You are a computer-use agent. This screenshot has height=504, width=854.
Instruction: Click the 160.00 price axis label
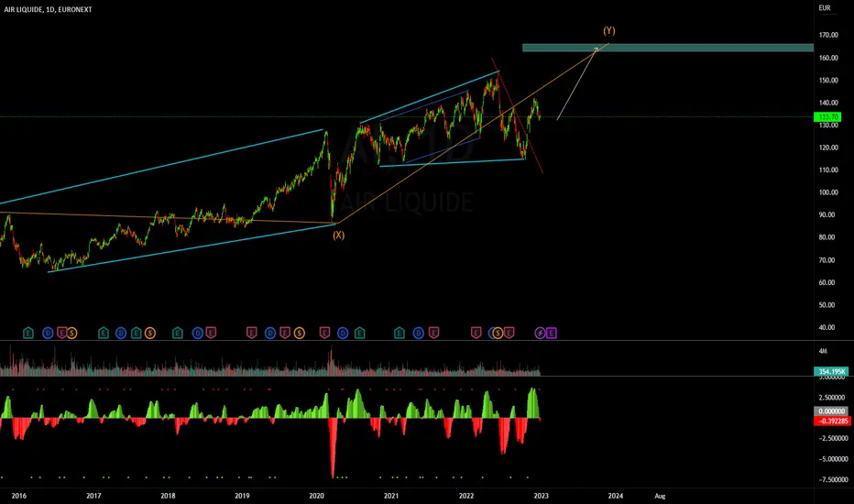pos(827,58)
